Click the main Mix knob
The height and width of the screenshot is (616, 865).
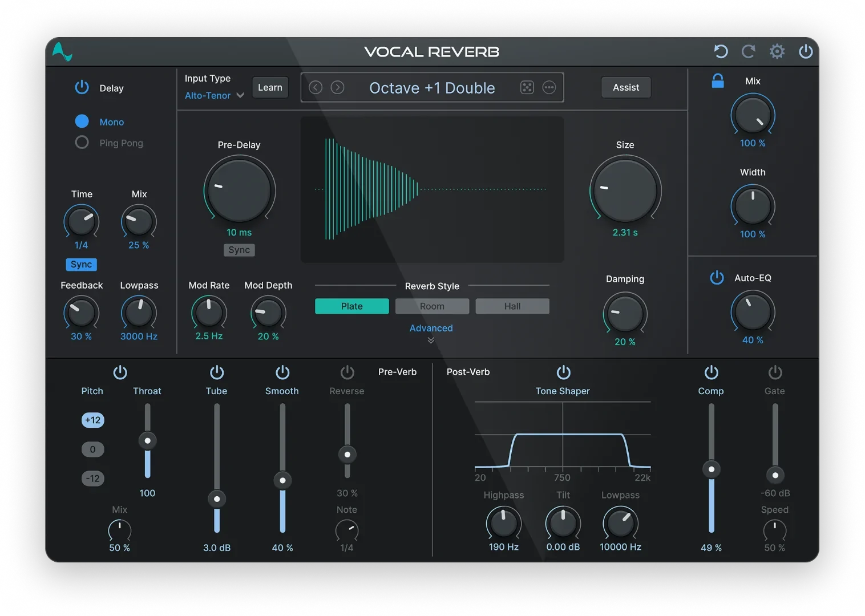click(x=753, y=115)
